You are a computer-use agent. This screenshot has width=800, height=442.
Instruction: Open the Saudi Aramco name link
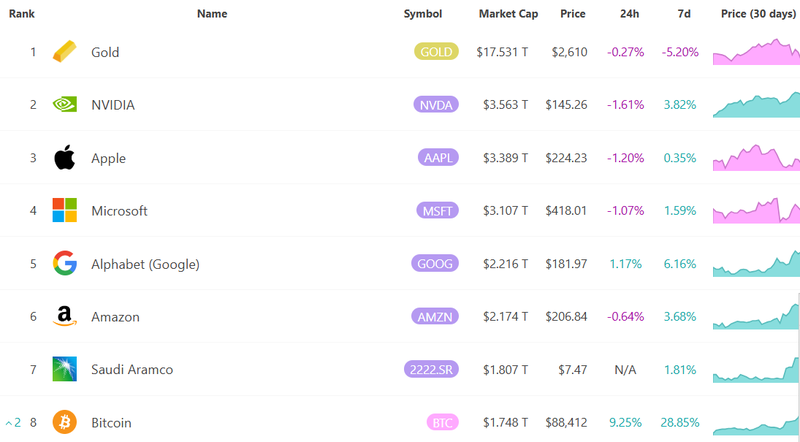tap(132, 370)
